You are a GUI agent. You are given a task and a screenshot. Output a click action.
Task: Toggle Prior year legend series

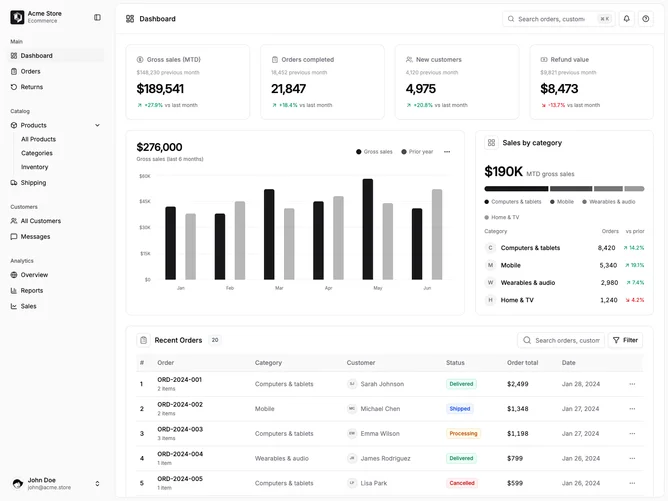(417, 152)
